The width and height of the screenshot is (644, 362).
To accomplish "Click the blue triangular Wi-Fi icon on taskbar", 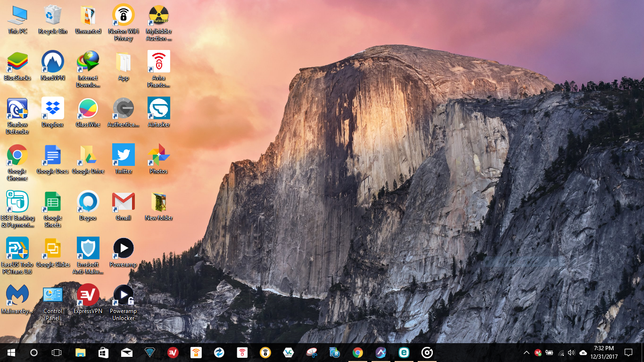I will (150, 353).
